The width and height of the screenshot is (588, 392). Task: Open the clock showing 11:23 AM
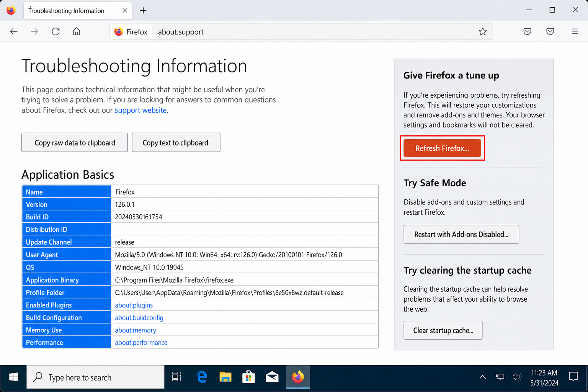coord(544,378)
